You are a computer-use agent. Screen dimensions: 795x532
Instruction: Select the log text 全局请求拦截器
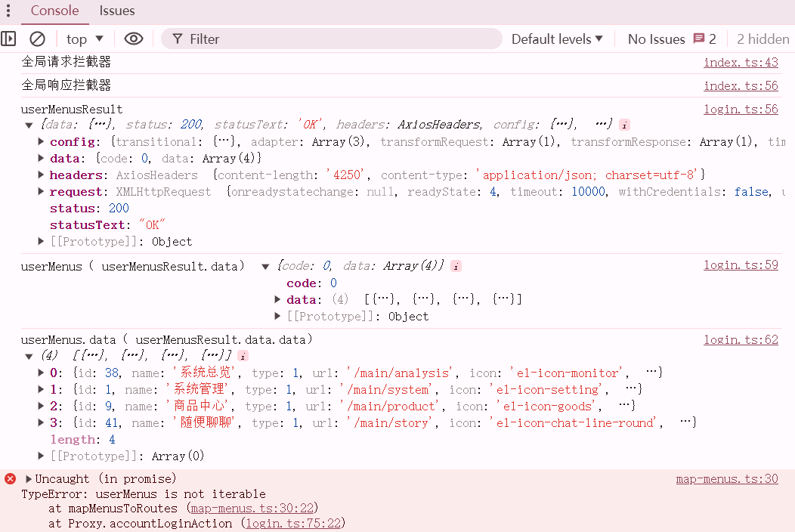click(x=66, y=62)
